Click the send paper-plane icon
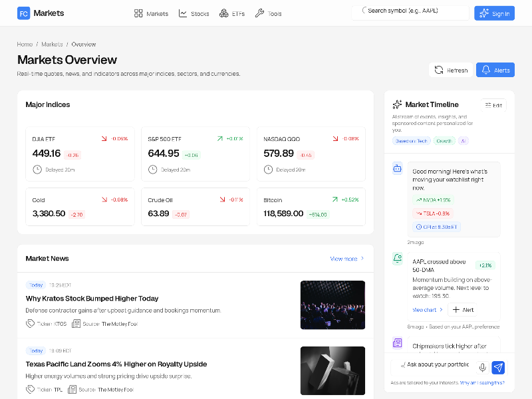The image size is (532, 399). click(497, 367)
